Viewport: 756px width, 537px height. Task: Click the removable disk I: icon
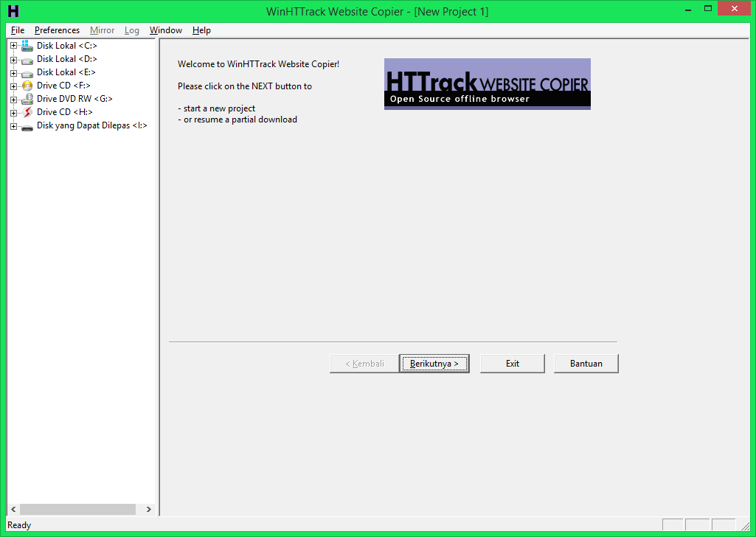click(x=27, y=128)
